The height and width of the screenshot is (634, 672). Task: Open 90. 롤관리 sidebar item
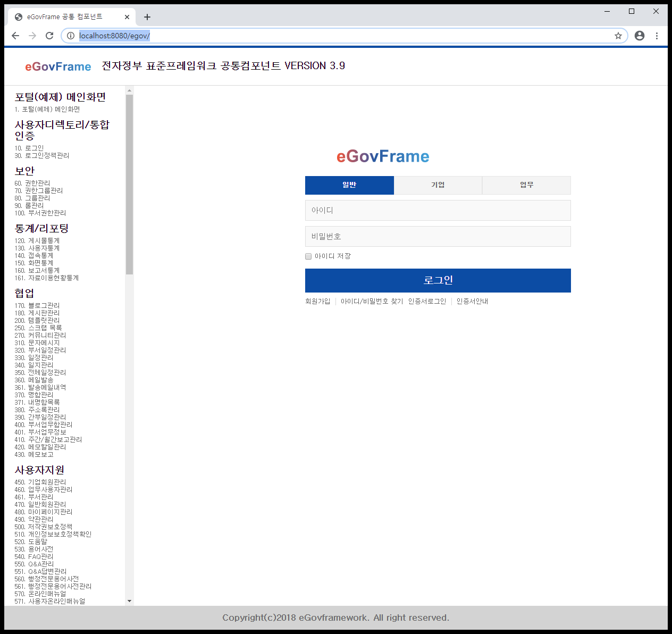29,205
